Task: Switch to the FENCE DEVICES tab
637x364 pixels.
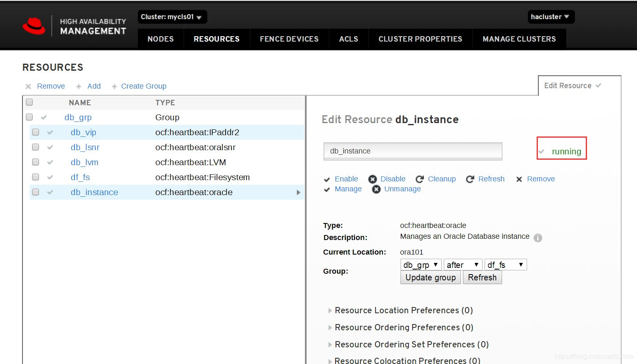Action: tap(289, 39)
